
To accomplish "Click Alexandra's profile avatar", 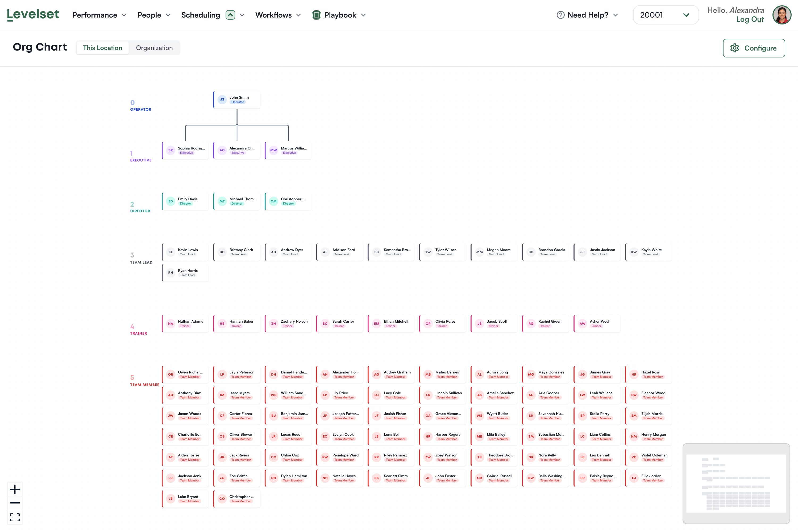I will (782, 15).
